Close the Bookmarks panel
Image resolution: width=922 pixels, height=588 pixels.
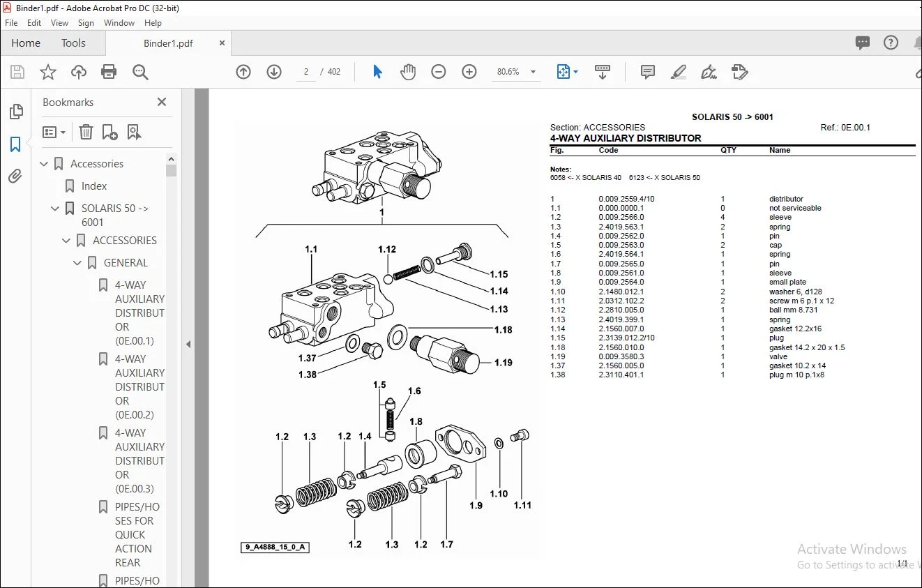162,102
